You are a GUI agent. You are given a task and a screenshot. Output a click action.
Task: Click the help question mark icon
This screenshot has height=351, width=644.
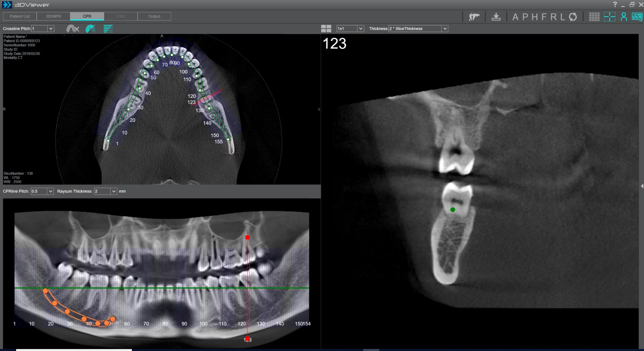(615, 4)
